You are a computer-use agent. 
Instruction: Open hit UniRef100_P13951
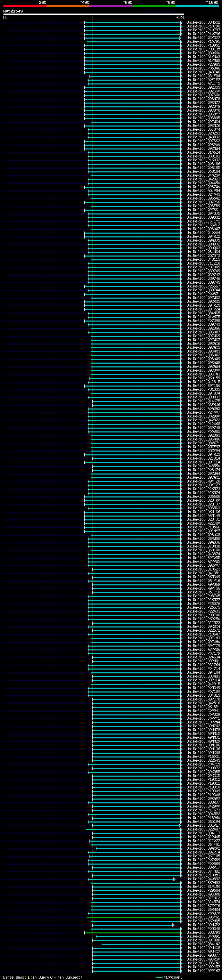[203, 45]
